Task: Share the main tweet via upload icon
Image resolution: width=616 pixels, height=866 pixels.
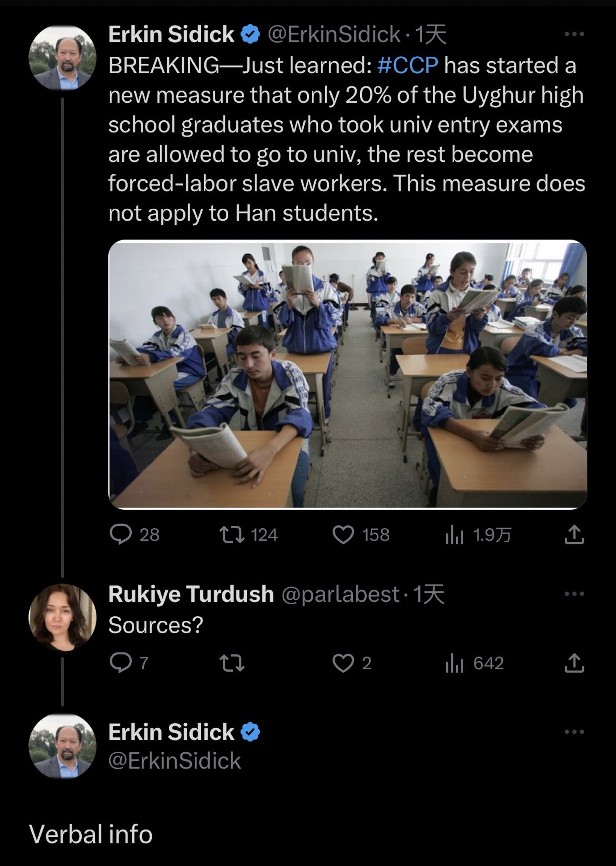Action: (x=574, y=535)
